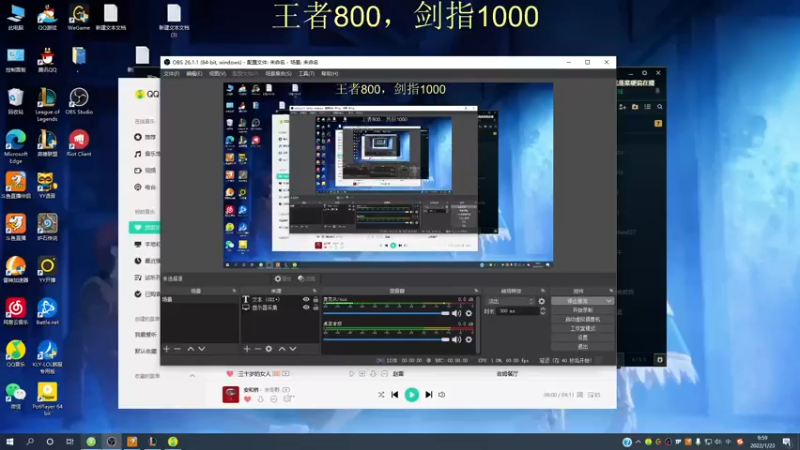Image resolution: width=800 pixels, height=450 pixels.
Task: Open the Help menu in OBS
Action: click(x=330, y=74)
